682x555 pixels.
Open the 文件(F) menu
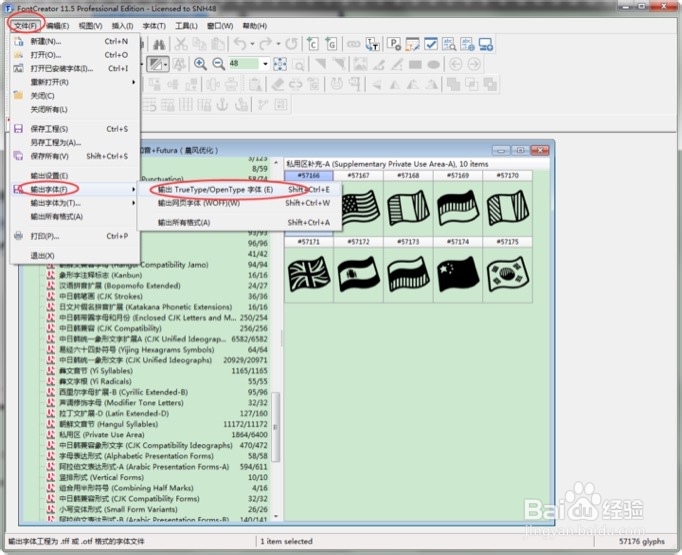(x=25, y=26)
